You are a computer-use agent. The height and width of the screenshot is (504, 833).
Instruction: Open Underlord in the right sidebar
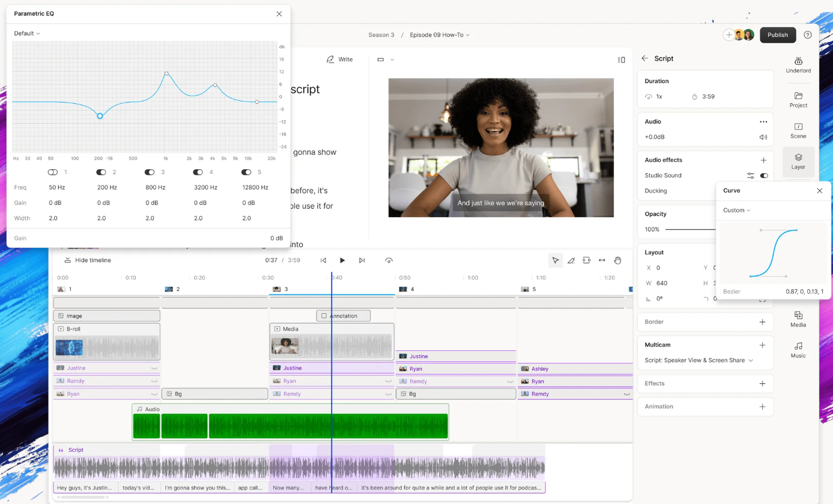(x=798, y=65)
